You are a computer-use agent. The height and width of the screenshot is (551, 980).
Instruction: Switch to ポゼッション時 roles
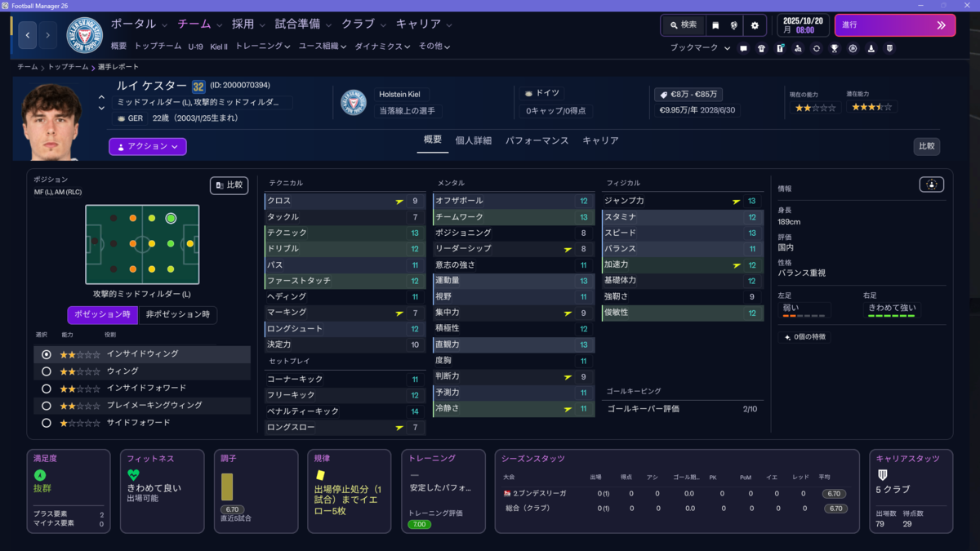(102, 314)
